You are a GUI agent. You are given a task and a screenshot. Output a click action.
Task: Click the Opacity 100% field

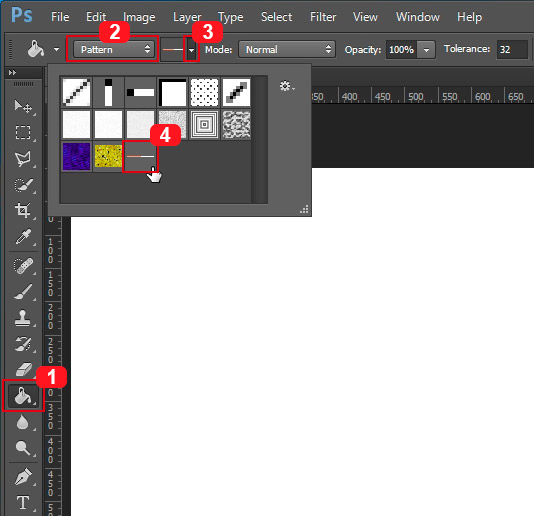tap(402, 50)
